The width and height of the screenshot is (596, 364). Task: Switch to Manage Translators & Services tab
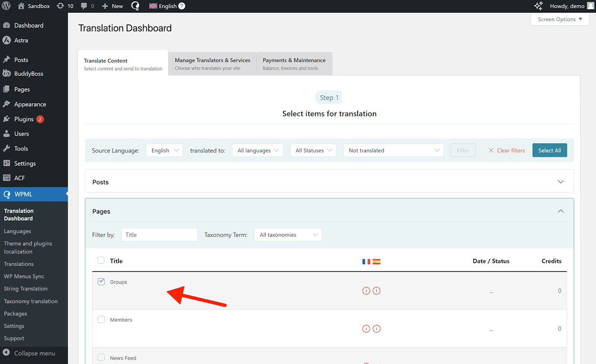tap(212, 64)
